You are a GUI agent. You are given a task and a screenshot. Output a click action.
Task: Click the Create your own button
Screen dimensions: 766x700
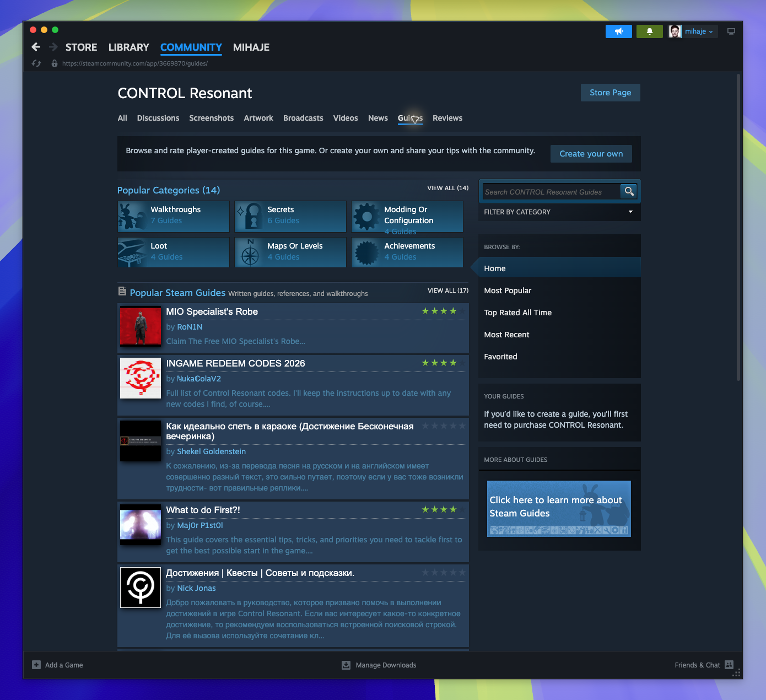[x=591, y=154]
